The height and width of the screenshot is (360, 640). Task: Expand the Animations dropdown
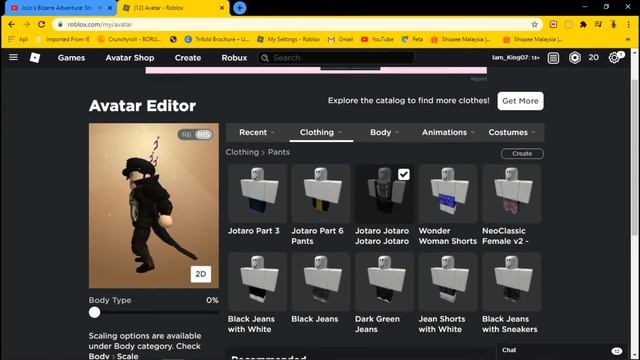click(x=448, y=132)
